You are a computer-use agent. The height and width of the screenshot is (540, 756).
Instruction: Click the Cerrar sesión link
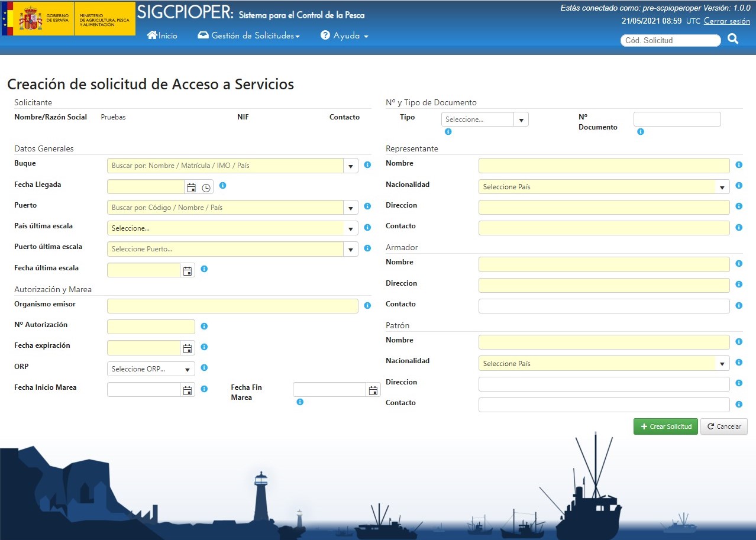[726, 21]
